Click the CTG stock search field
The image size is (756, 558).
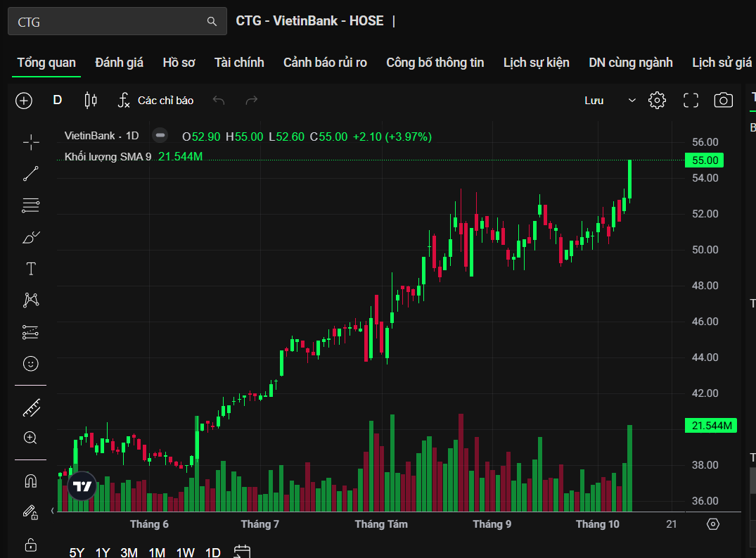[x=109, y=22]
